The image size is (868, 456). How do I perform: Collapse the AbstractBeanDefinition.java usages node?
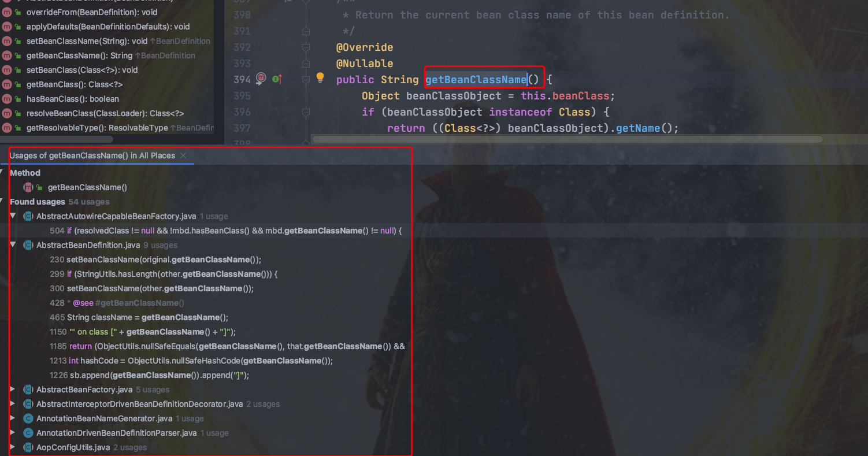(13, 245)
